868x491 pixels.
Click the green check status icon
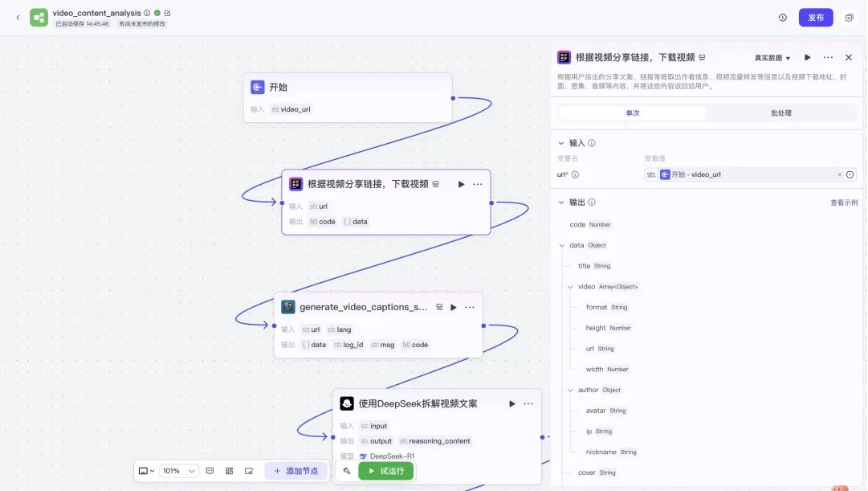157,13
